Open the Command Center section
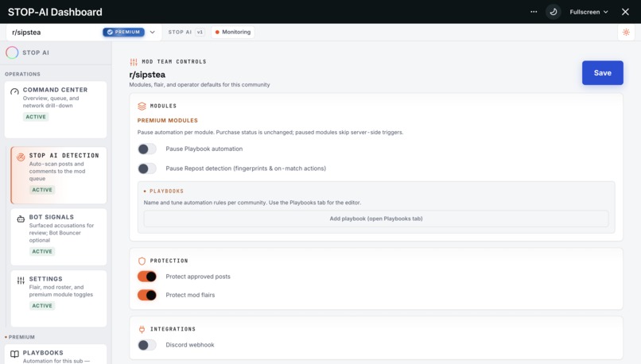This screenshot has width=641, height=364. (56, 110)
